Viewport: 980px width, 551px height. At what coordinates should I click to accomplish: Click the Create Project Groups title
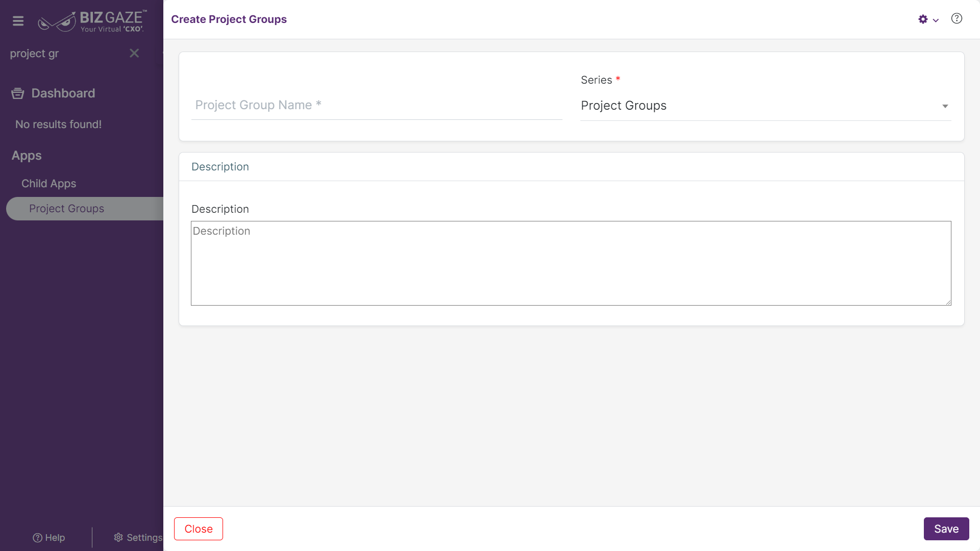(x=229, y=19)
